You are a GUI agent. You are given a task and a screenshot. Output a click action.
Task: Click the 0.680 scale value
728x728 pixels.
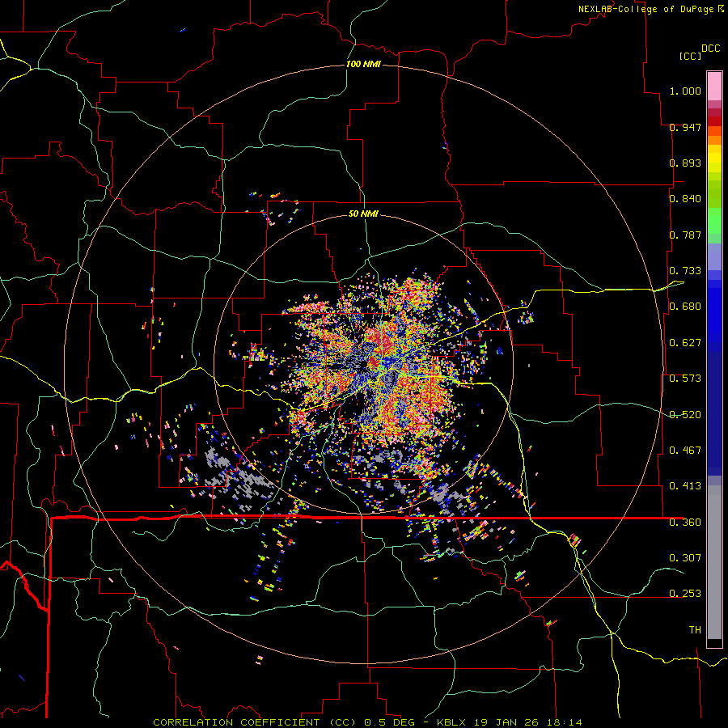pyautogui.click(x=685, y=307)
